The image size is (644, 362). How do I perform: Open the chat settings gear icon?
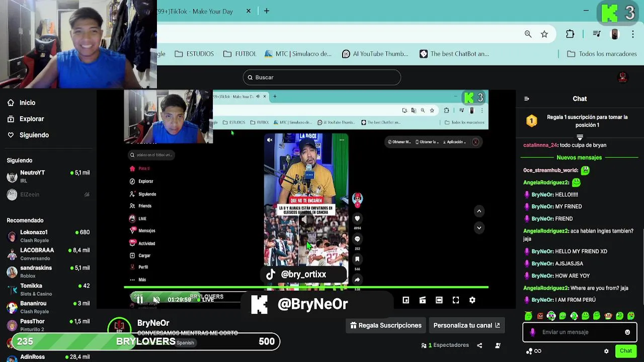[x=606, y=351]
